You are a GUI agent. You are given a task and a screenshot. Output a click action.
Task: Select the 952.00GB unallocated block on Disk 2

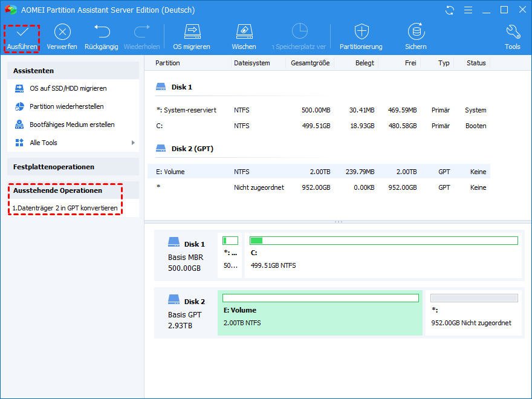click(473, 313)
